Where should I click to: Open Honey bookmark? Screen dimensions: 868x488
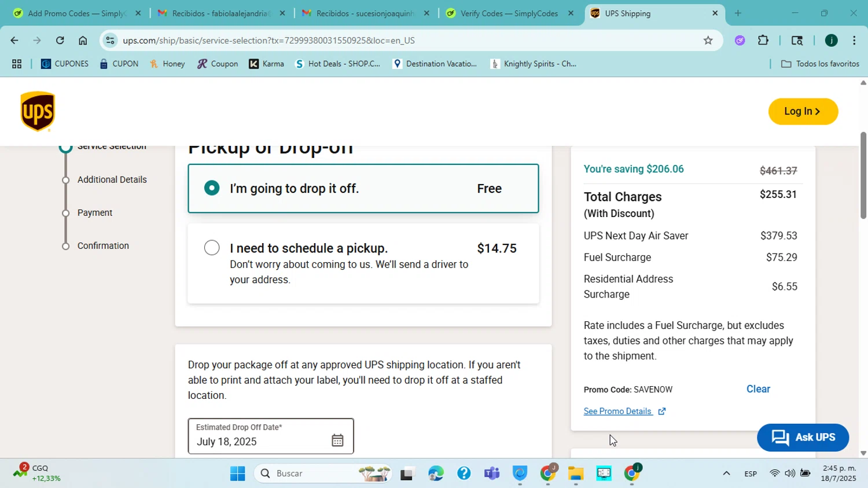point(167,64)
